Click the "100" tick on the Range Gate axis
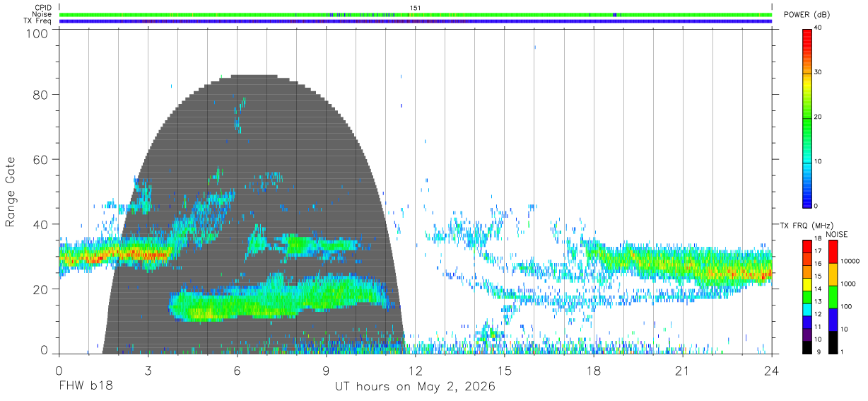 [x=38, y=33]
